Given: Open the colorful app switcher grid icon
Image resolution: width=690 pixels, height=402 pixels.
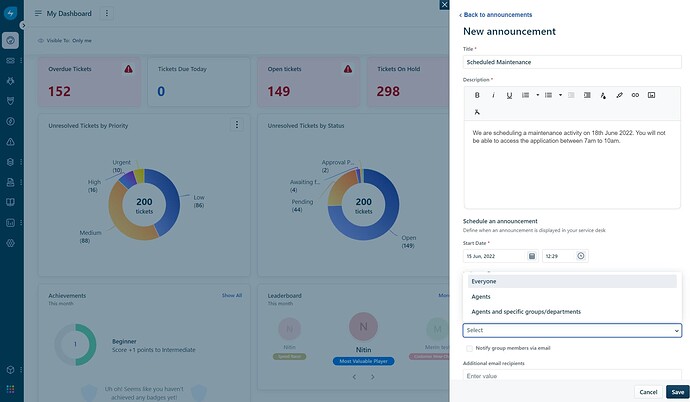Looking at the screenshot, I should click(10, 389).
